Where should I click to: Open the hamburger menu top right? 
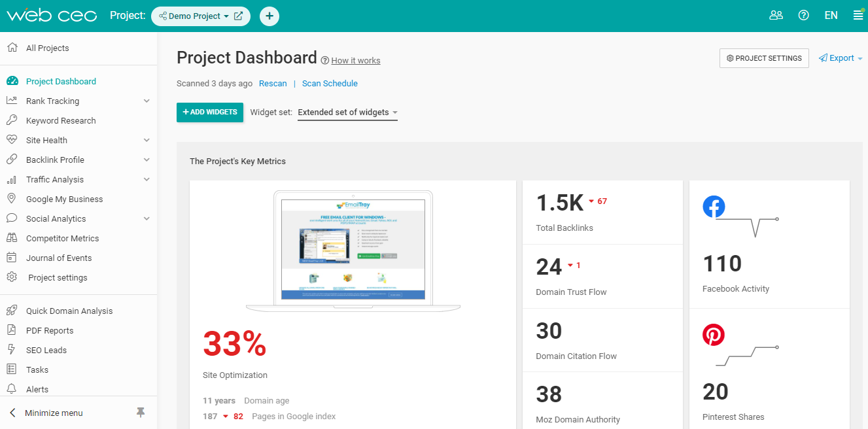point(858,14)
